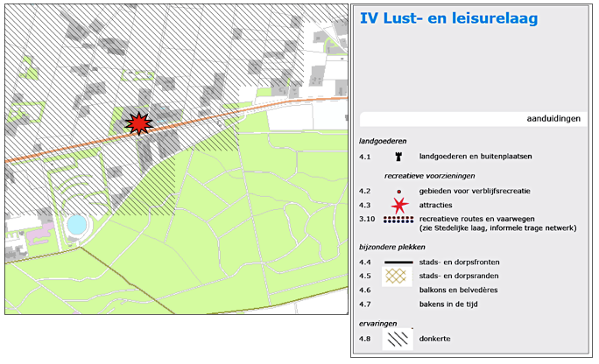Click legend number 4.4
The width and height of the screenshot is (599, 364).
coord(364,262)
